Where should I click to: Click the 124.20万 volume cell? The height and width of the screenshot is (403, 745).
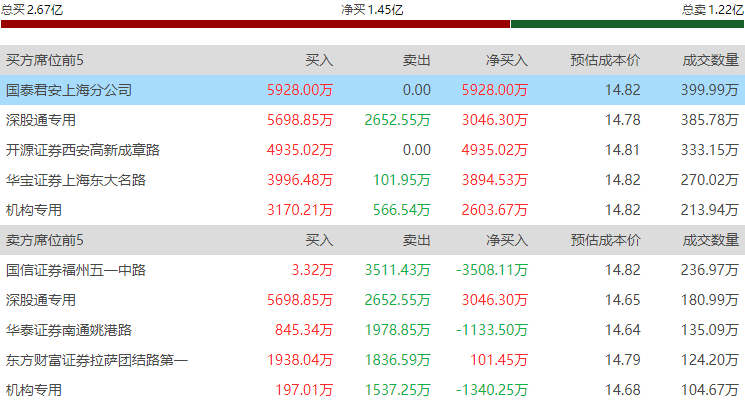[709, 360]
